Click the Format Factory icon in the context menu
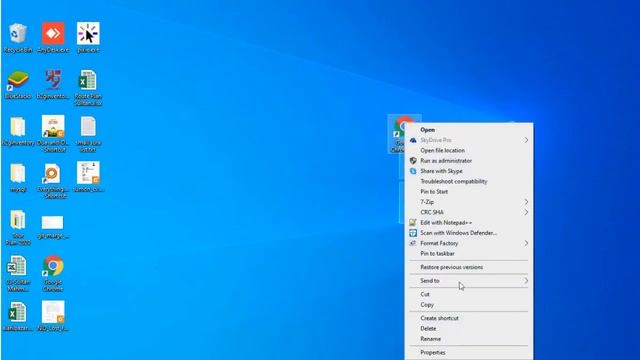The width and height of the screenshot is (640, 360). click(413, 243)
